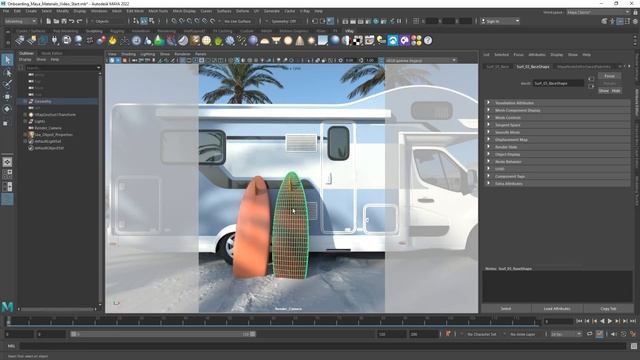
Task: Open the Maya Classic workspace dropdown
Action: click(x=598, y=13)
